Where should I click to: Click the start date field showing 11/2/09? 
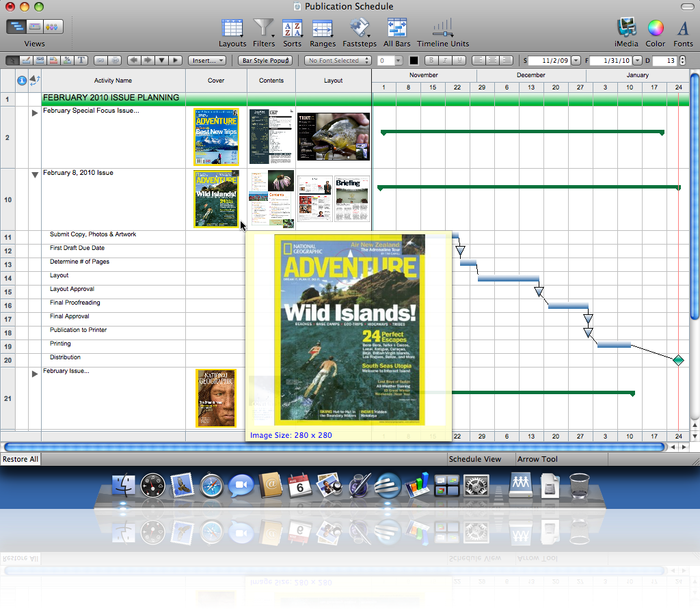(550, 60)
